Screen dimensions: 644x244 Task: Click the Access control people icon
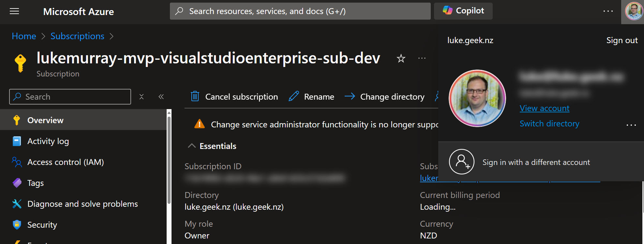[17, 162]
